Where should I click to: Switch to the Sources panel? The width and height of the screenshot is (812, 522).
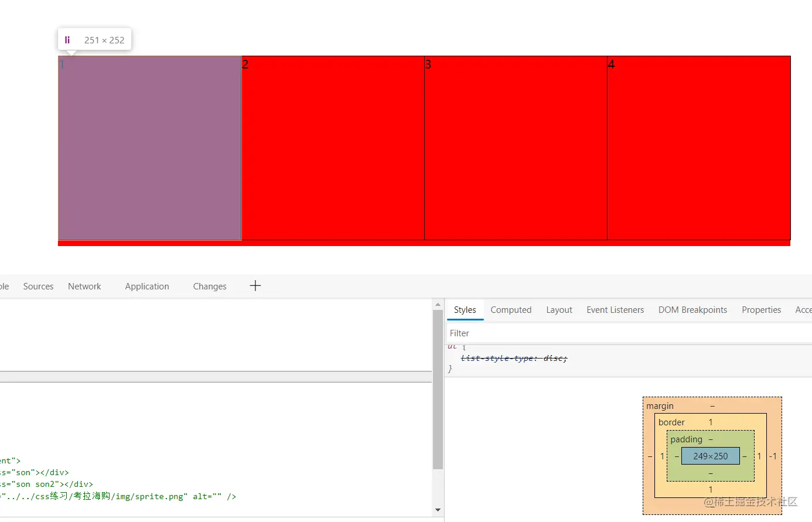click(x=38, y=286)
